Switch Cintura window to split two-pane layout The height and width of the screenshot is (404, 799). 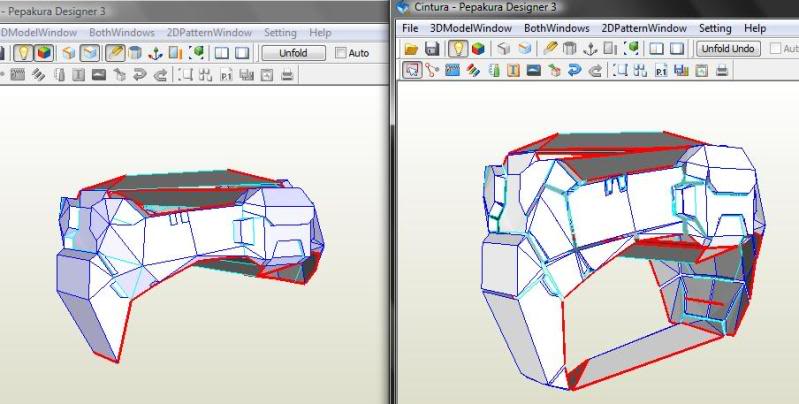point(656,49)
